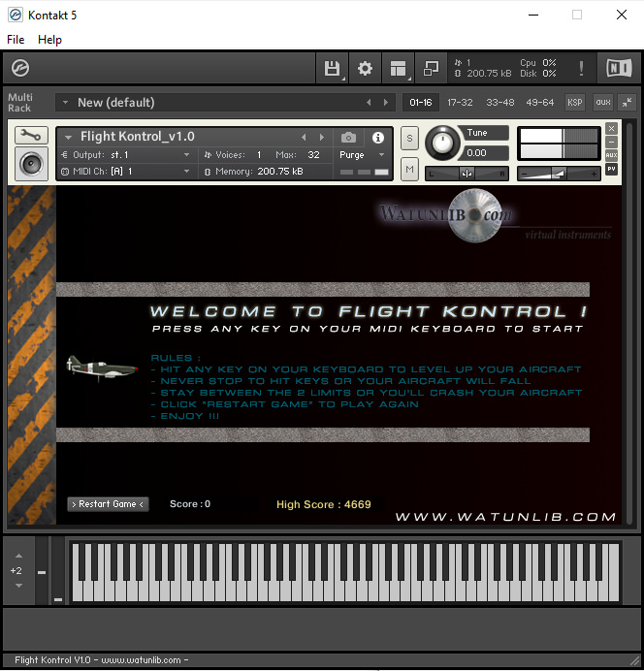Click the Voices: 1 readout

click(x=233, y=155)
